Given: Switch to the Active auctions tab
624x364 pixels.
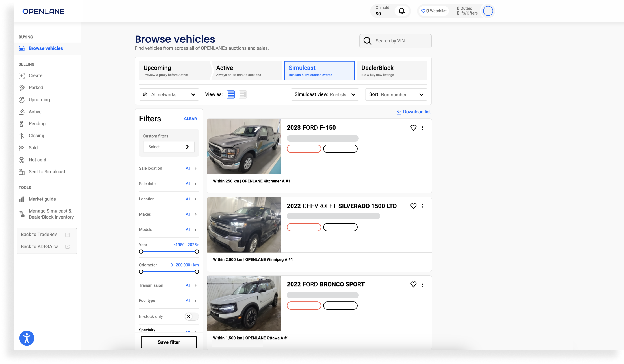Looking at the screenshot, I should tap(247, 71).
